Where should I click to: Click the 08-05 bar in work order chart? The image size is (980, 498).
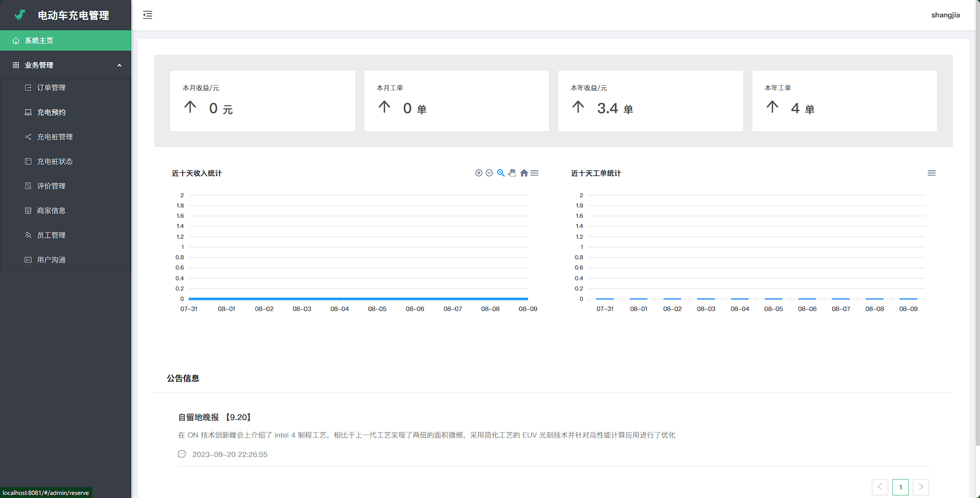tap(773, 299)
